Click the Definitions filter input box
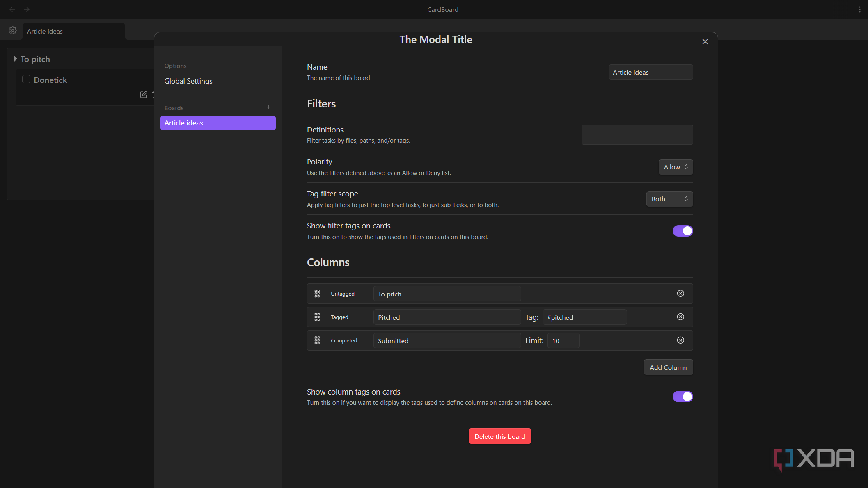 point(637,135)
